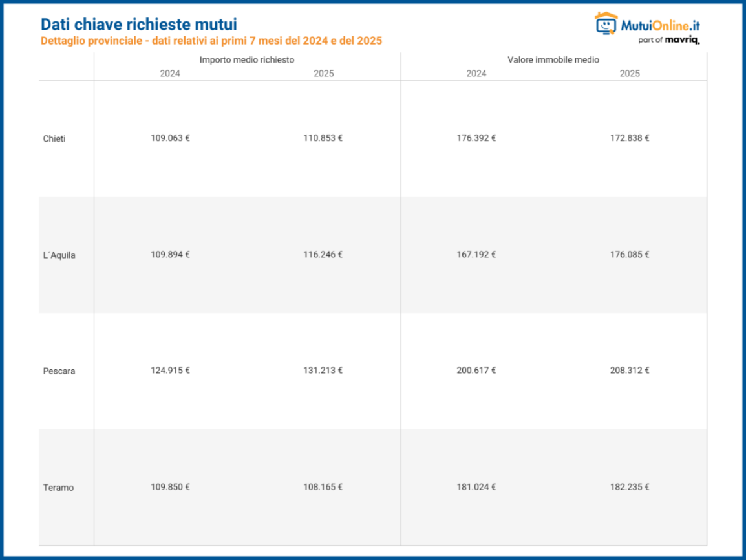This screenshot has width=746, height=560.
Task: Click the MutuiOnline house logo icon
Action: pyautogui.click(x=606, y=24)
